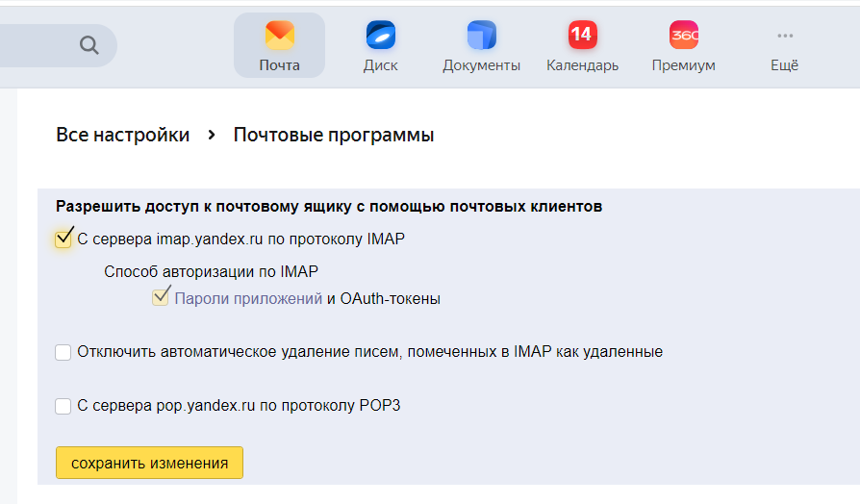Toggle the Пароли приложений authorization checkbox
Image resolution: width=860 pixels, height=504 pixels.
point(161,298)
